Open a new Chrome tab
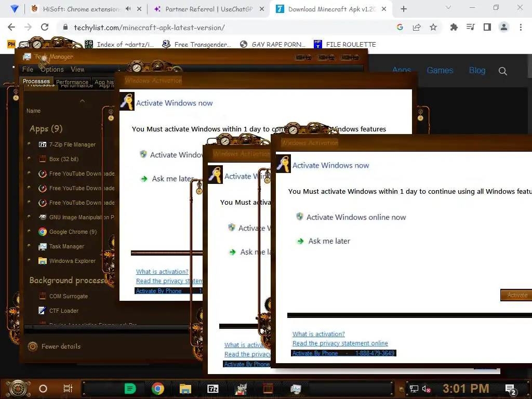This screenshot has height=399, width=532. [403, 9]
